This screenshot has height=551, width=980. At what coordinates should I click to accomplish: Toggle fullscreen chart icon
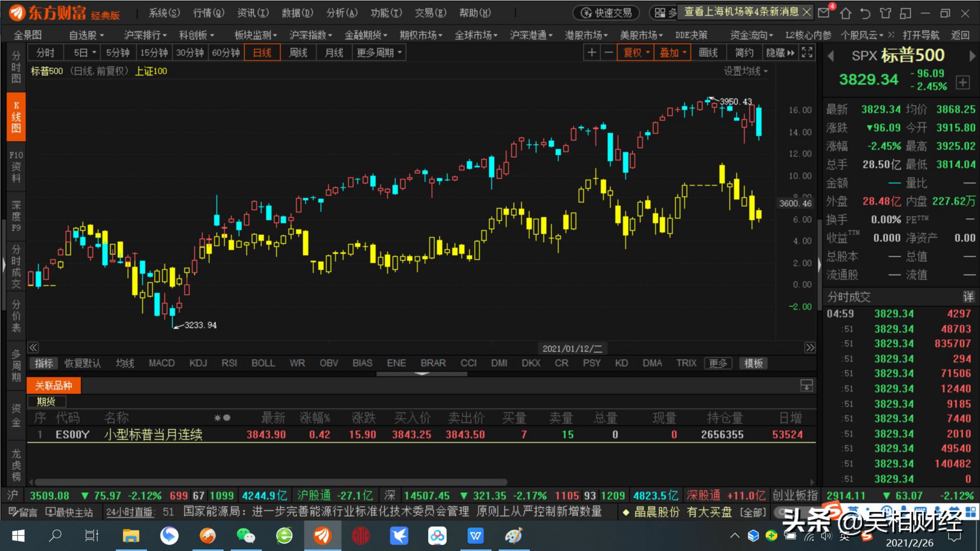click(x=807, y=53)
